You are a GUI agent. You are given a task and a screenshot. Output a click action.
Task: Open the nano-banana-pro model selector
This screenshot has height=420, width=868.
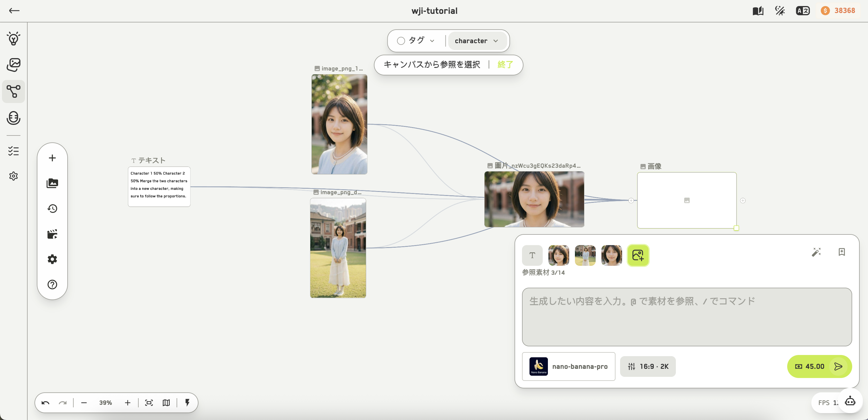point(568,366)
